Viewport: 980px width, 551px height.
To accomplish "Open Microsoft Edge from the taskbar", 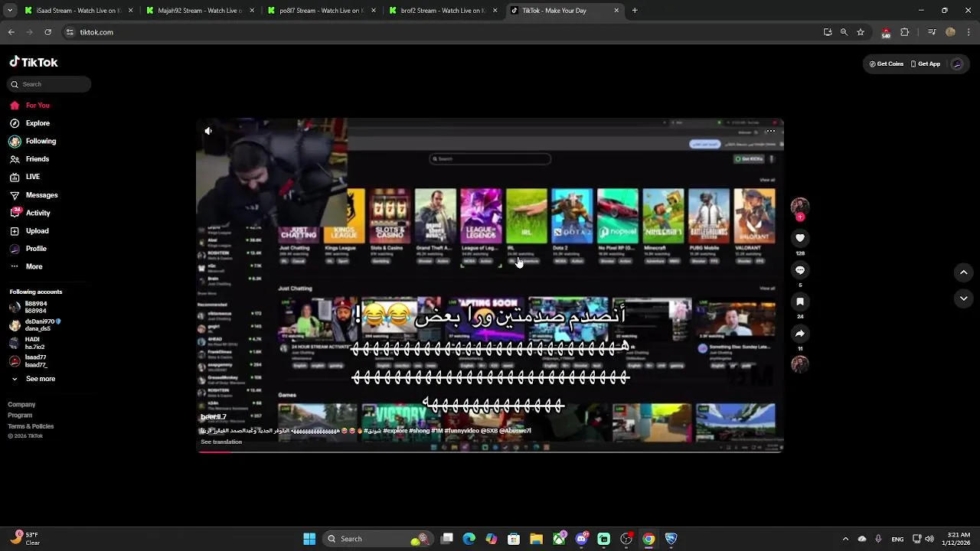I will 469,539.
